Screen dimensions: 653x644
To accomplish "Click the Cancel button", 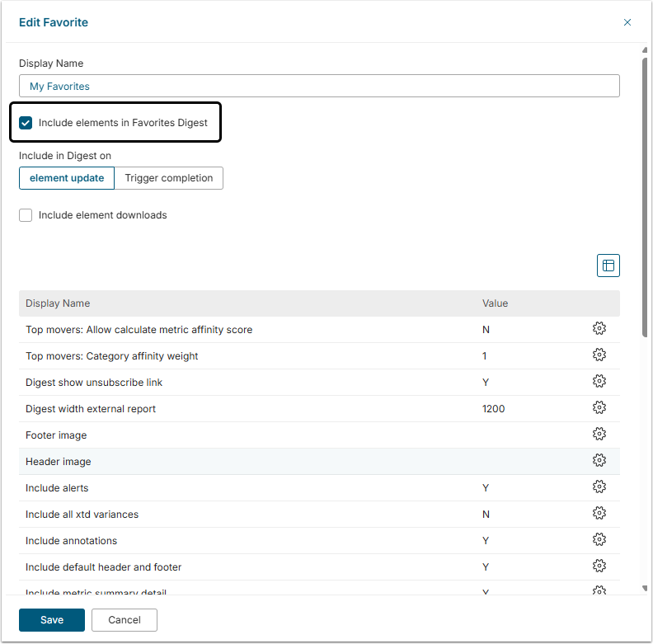I will click(124, 620).
